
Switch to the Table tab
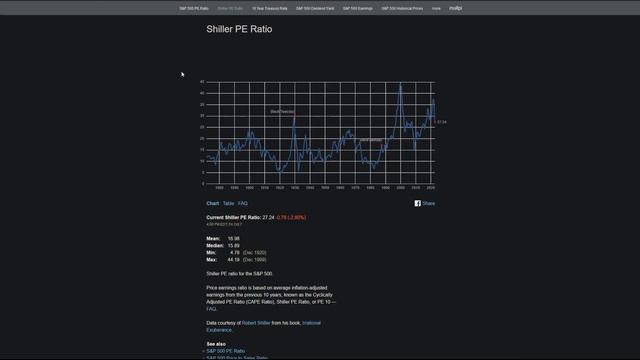coord(228,203)
